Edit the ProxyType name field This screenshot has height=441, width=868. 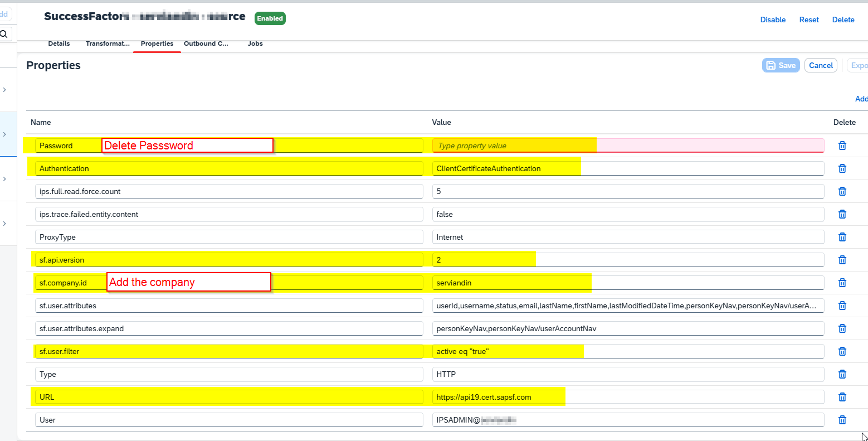point(229,237)
